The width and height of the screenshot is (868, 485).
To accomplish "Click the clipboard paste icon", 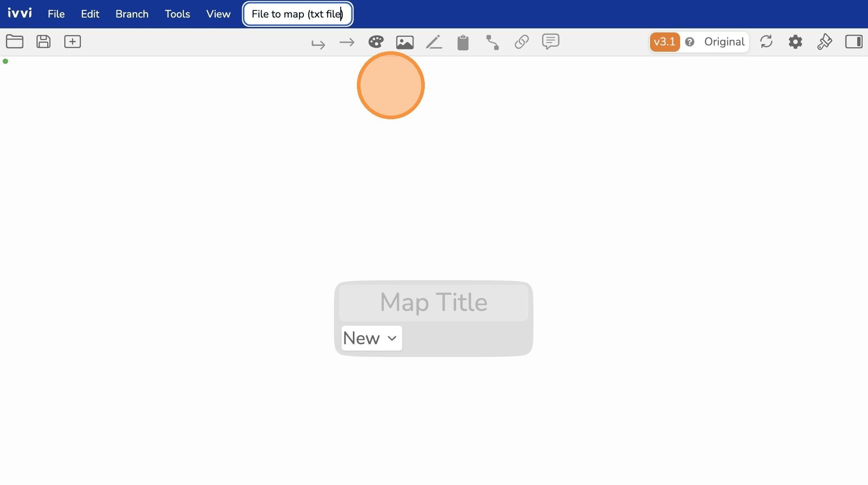I will [x=463, y=42].
